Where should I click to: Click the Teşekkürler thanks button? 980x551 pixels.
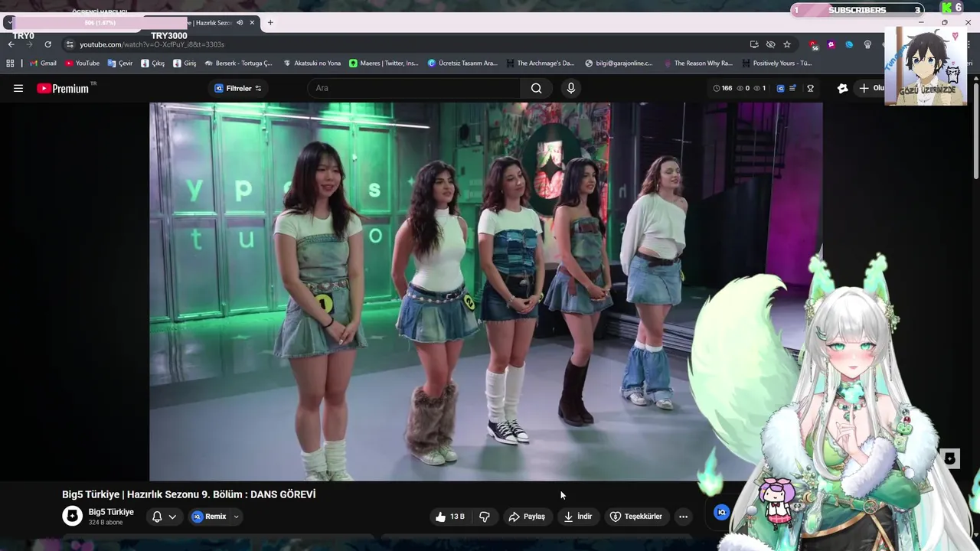[x=635, y=517]
